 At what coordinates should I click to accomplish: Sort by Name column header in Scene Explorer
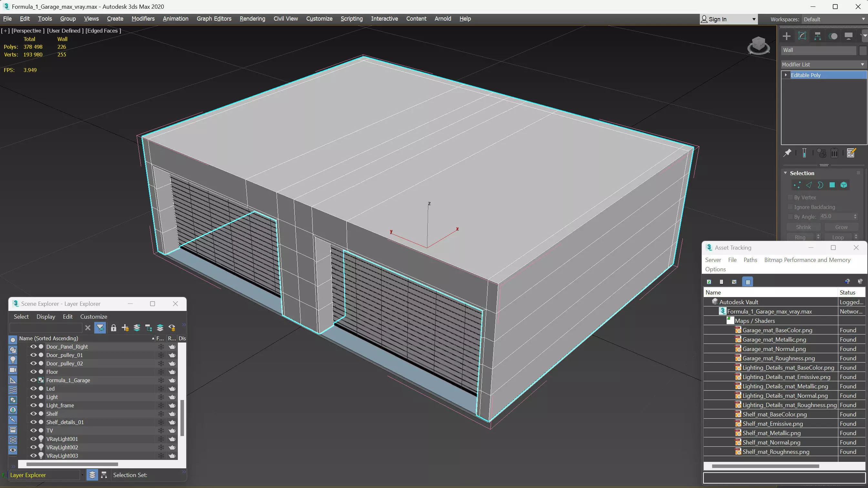click(87, 338)
